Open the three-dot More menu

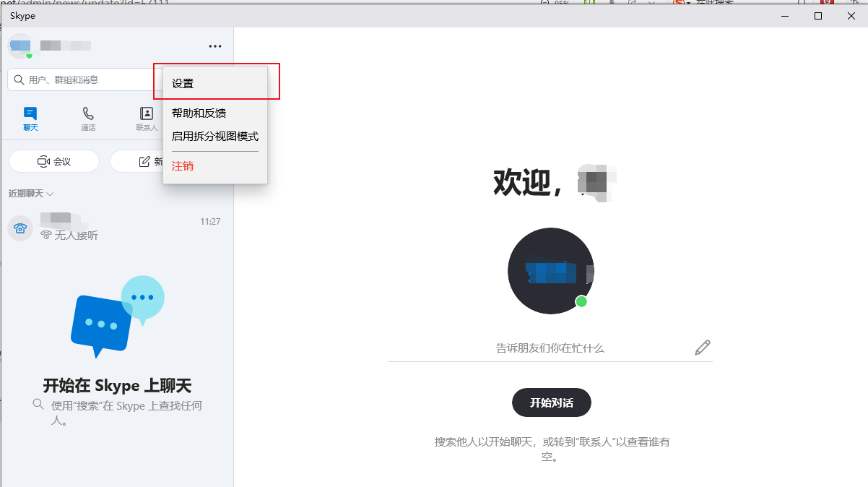click(215, 46)
